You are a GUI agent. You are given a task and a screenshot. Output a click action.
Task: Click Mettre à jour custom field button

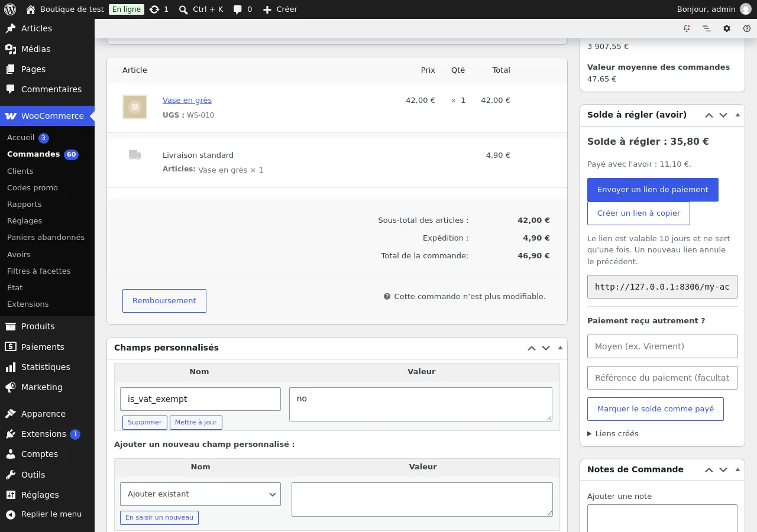point(196,423)
